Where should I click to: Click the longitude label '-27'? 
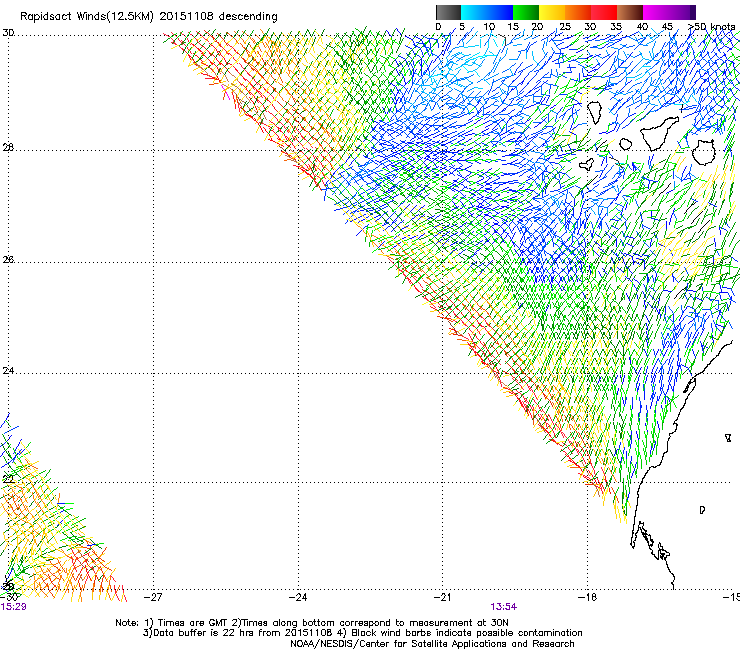152,597
